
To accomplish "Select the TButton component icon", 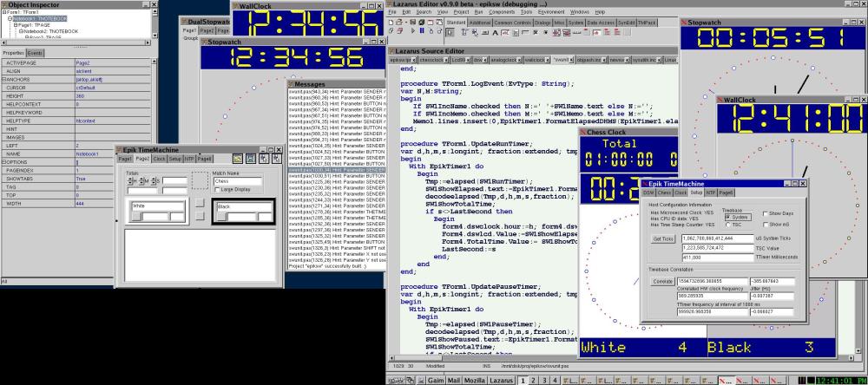I will 485,32.
